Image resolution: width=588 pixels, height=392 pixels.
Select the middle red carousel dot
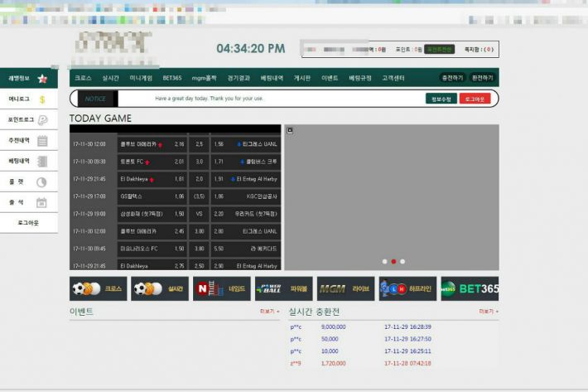coord(393,261)
